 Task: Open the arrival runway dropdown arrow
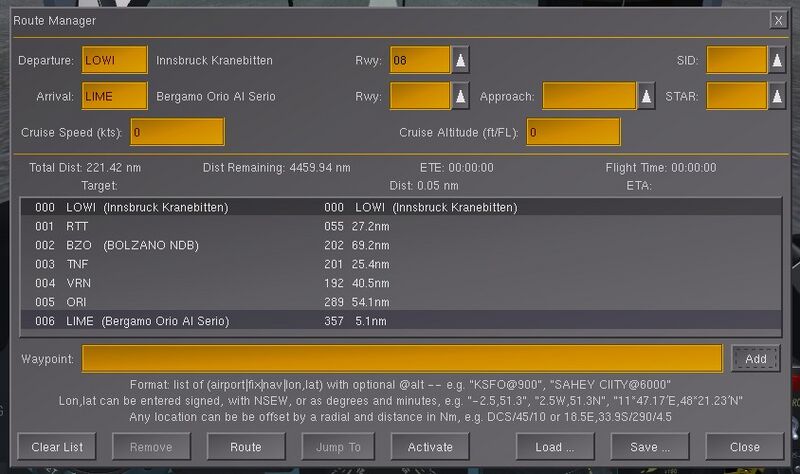pos(460,96)
